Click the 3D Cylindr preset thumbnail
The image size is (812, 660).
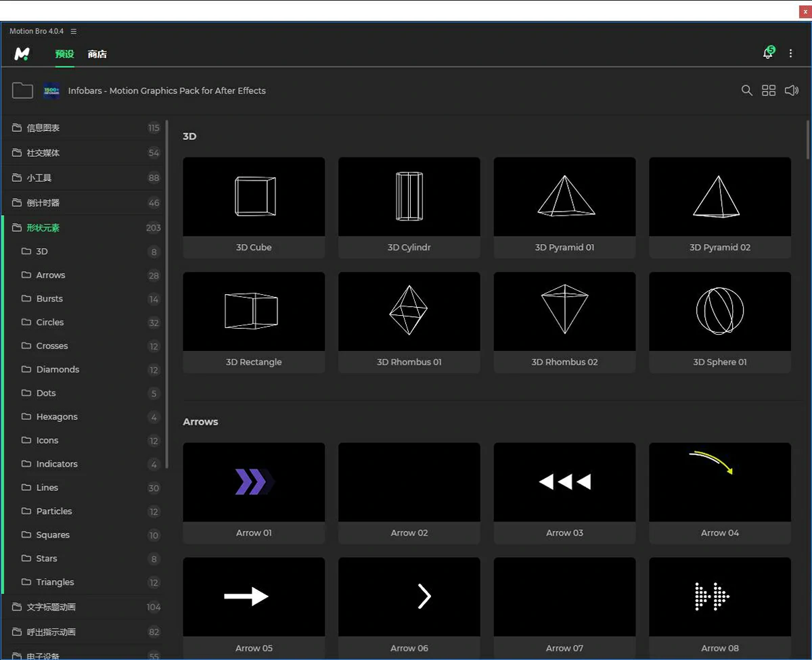pos(409,197)
